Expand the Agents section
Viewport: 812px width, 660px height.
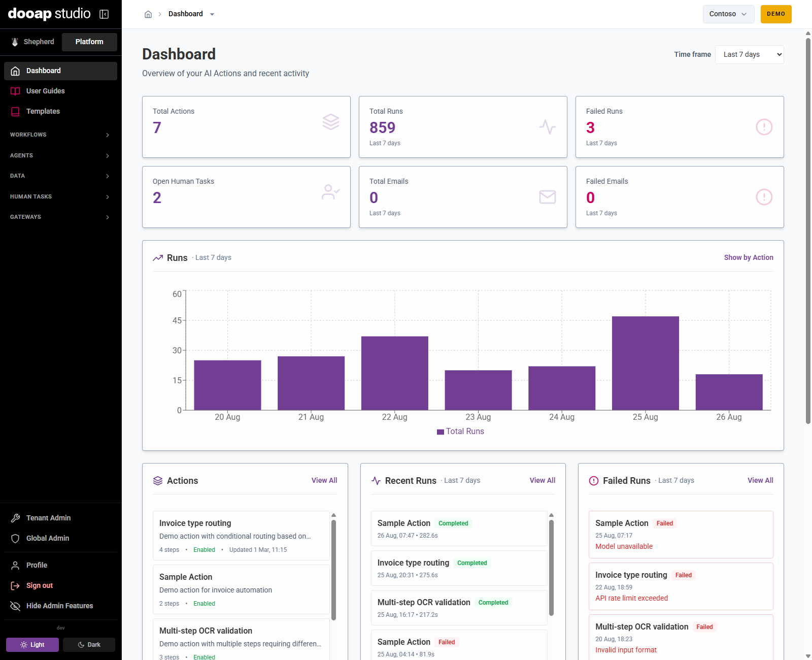pos(60,156)
